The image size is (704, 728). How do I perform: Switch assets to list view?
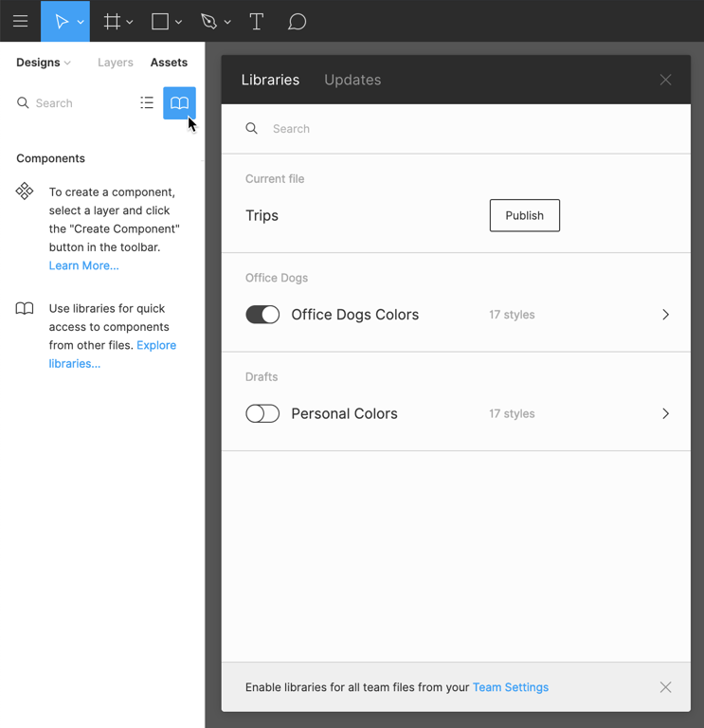tap(147, 102)
